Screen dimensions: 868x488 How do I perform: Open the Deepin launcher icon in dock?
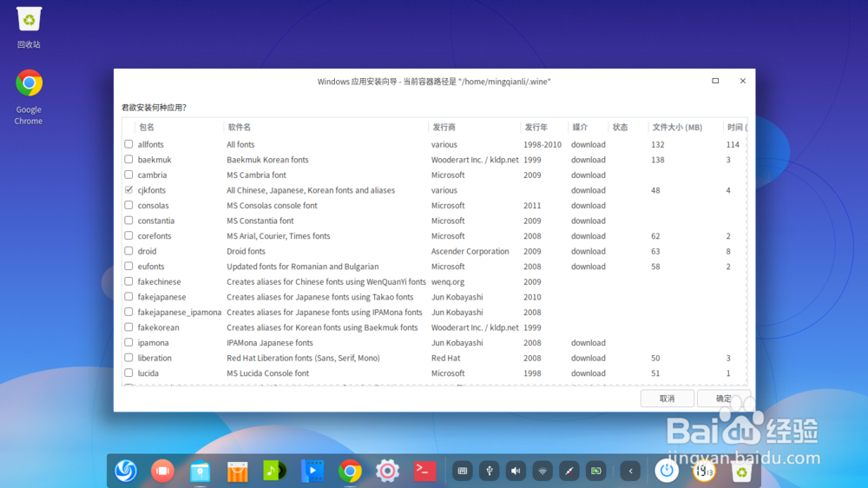(x=126, y=471)
